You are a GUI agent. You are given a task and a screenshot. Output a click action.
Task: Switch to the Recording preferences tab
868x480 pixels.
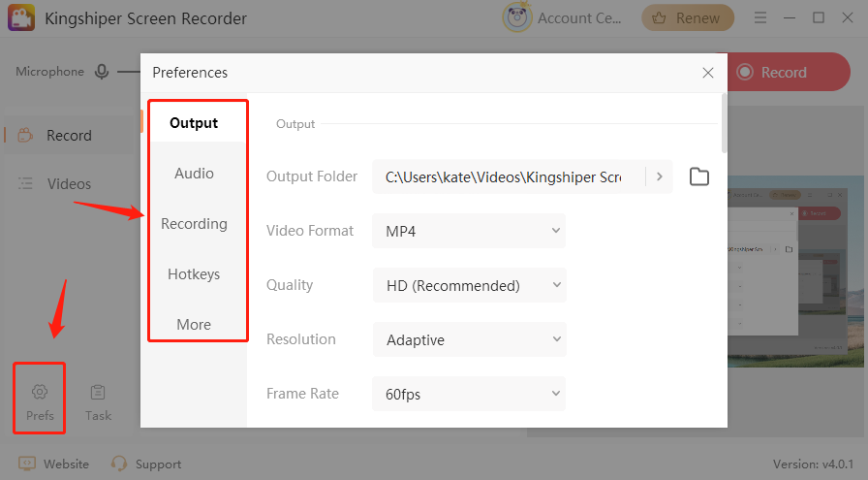coord(194,224)
